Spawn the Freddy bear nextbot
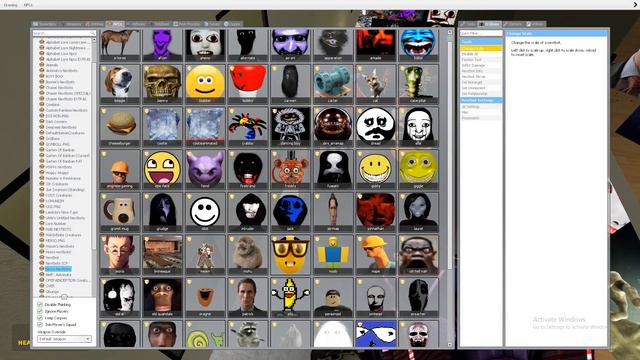 [x=290, y=169]
